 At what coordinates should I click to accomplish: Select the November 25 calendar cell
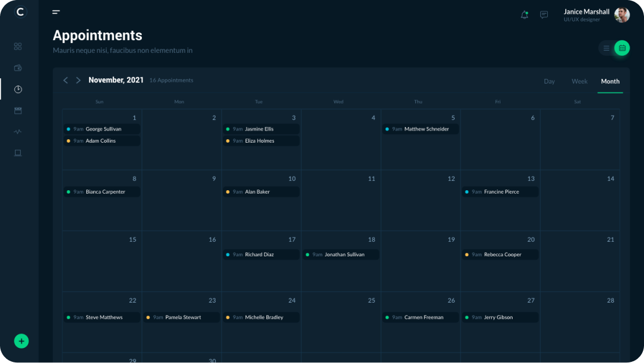pos(341,325)
